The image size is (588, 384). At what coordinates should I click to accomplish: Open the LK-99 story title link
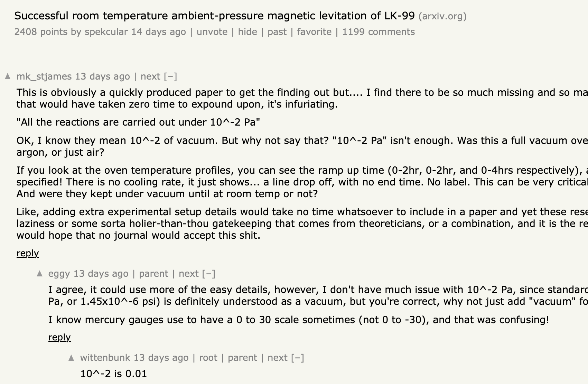pyautogui.click(x=214, y=16)
